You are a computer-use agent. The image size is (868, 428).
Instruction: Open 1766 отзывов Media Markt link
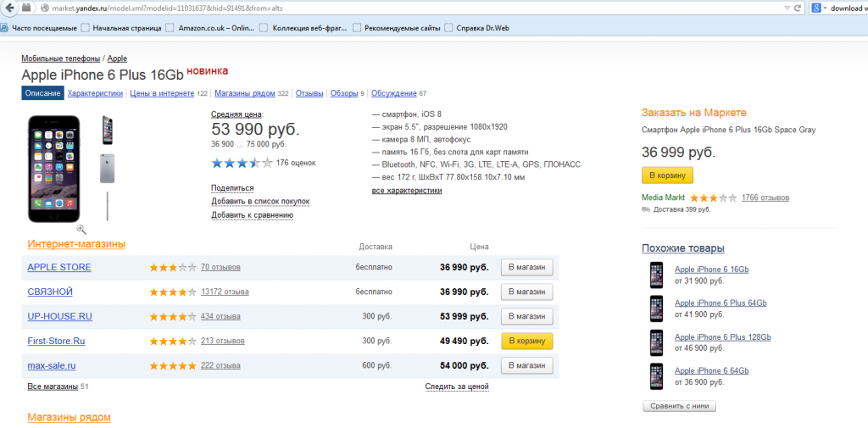click(765, 197)
